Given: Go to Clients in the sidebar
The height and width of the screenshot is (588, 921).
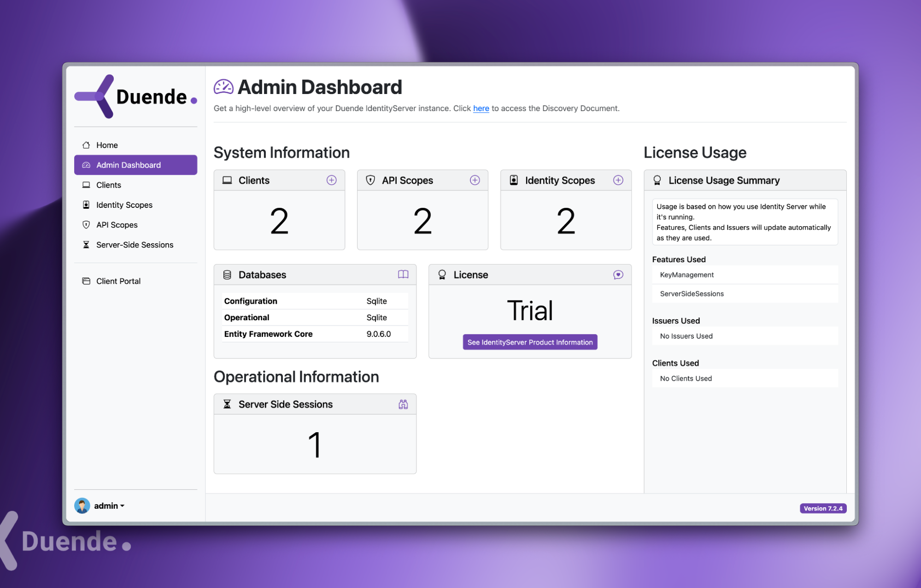Looking at the screenshot, I should tap(135, 185).
